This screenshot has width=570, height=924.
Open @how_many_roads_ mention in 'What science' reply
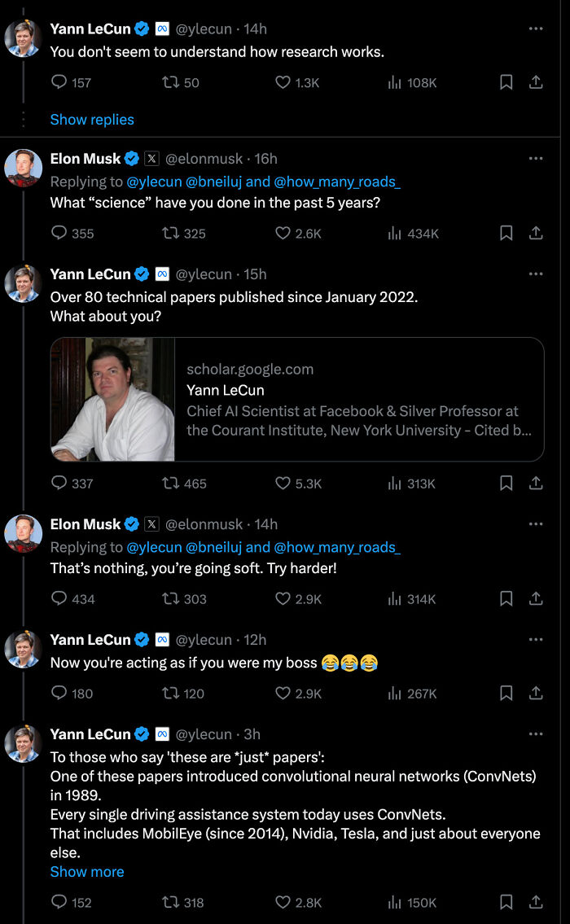336,182
